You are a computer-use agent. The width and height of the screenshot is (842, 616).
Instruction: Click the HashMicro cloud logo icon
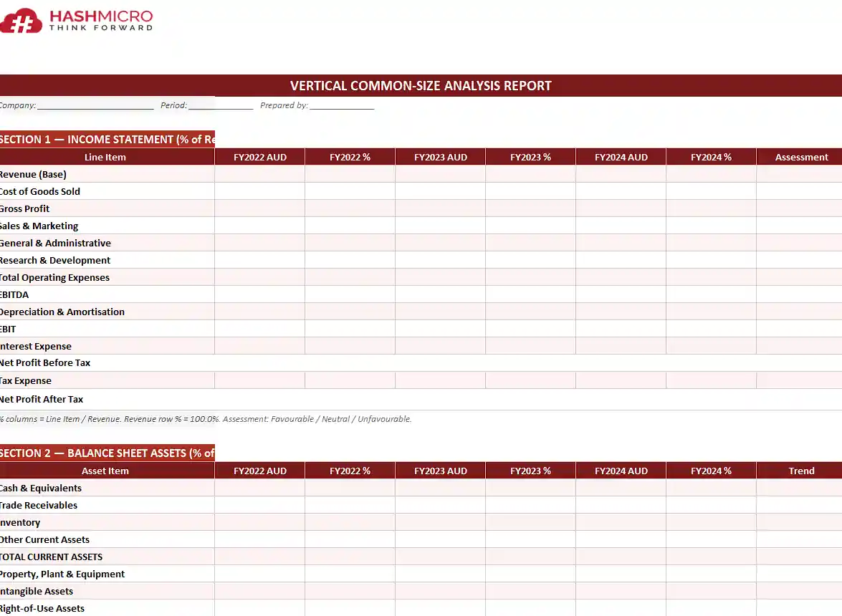pyautogui.click(x=19, y=20)
